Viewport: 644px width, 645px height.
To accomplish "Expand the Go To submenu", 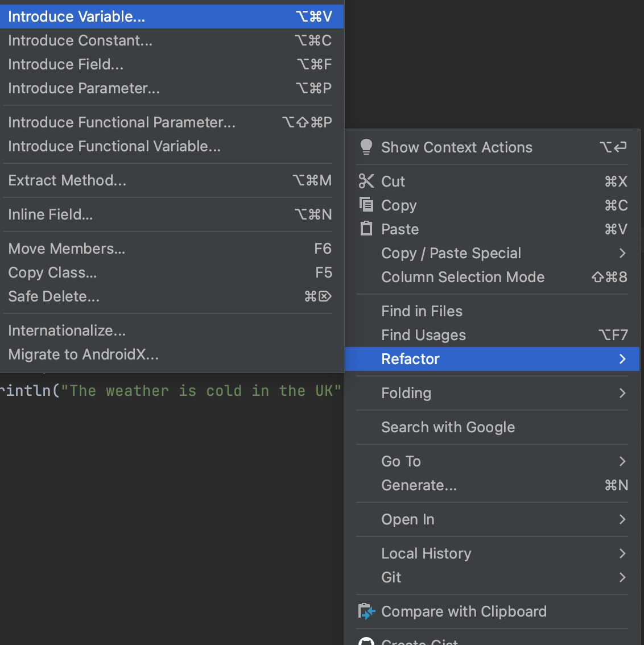I will 622,461.
